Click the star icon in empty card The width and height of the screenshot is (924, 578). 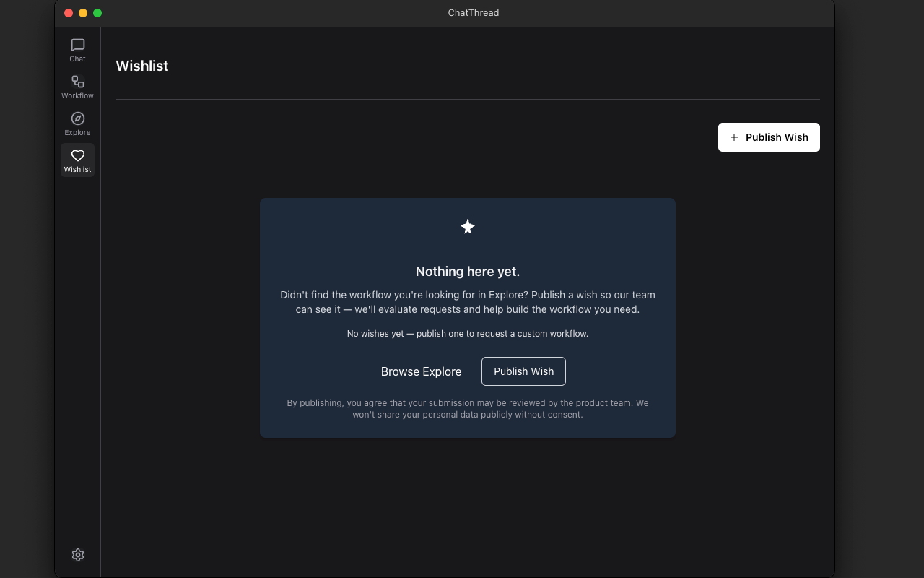(x=468, y=227)
